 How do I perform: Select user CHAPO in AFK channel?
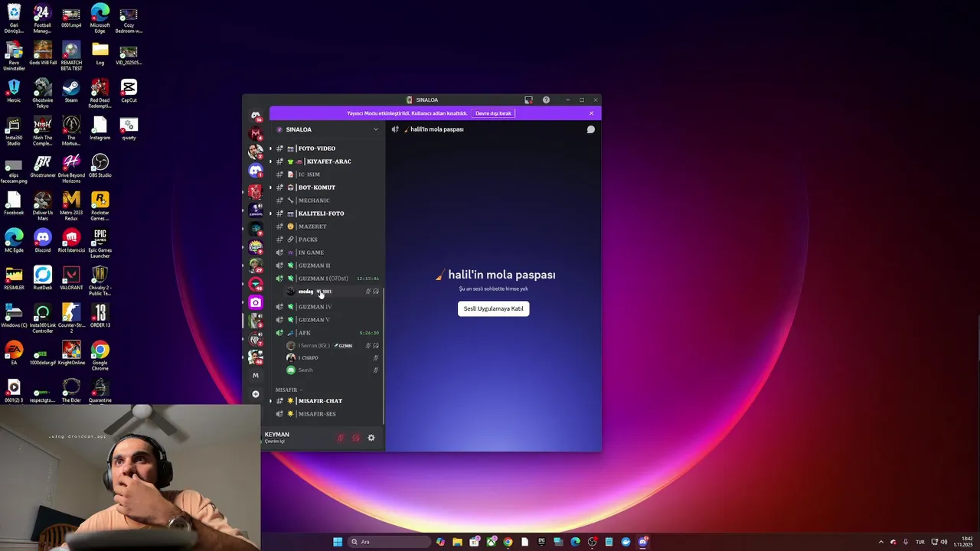click(332, 358)
